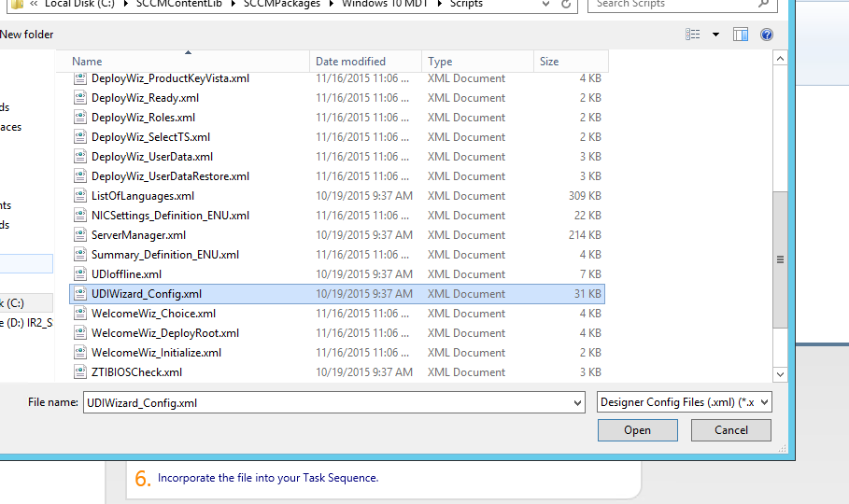Refresh the Scripts folder listing

(565, 5)
